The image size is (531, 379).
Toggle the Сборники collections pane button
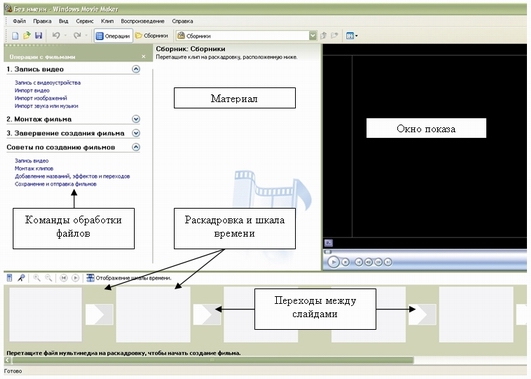coord(152,36)
